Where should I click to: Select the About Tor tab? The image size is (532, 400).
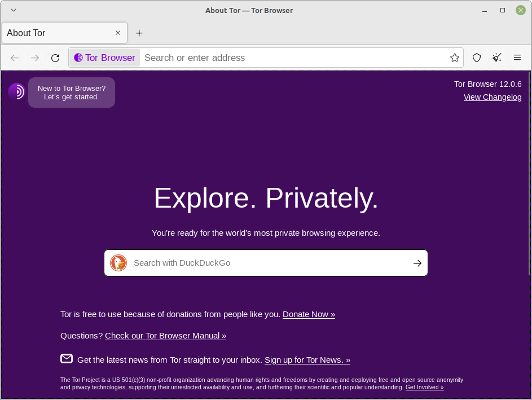(64, 33)
